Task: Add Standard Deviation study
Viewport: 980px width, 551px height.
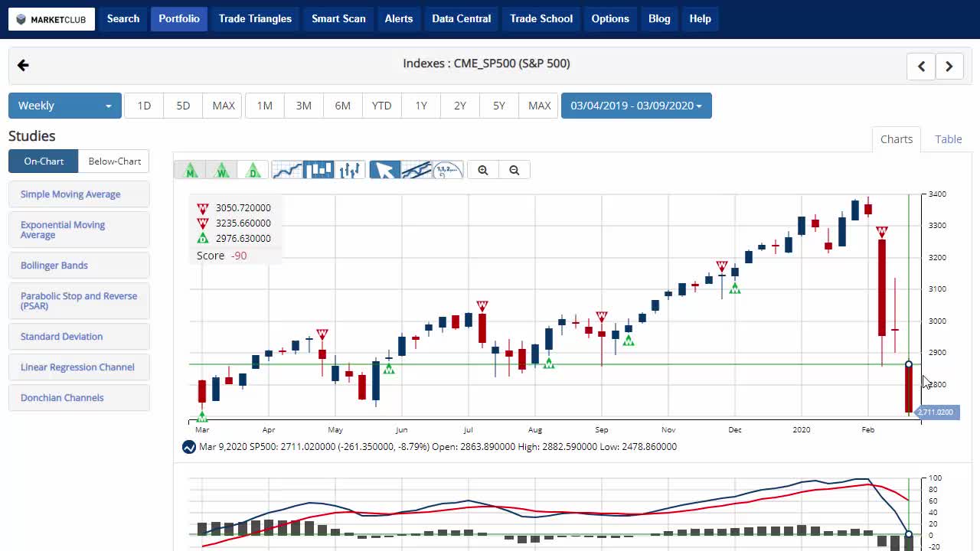Action: tap(79, 337)
